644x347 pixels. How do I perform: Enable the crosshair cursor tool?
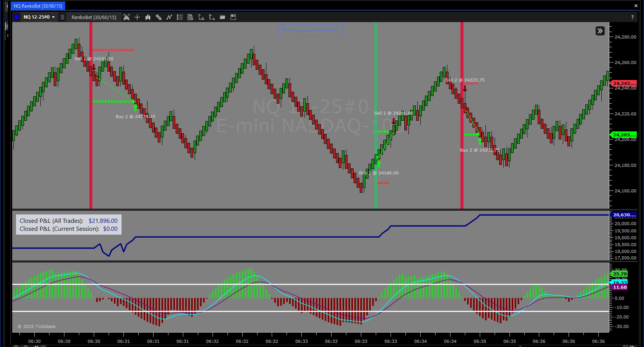[137, 17]
